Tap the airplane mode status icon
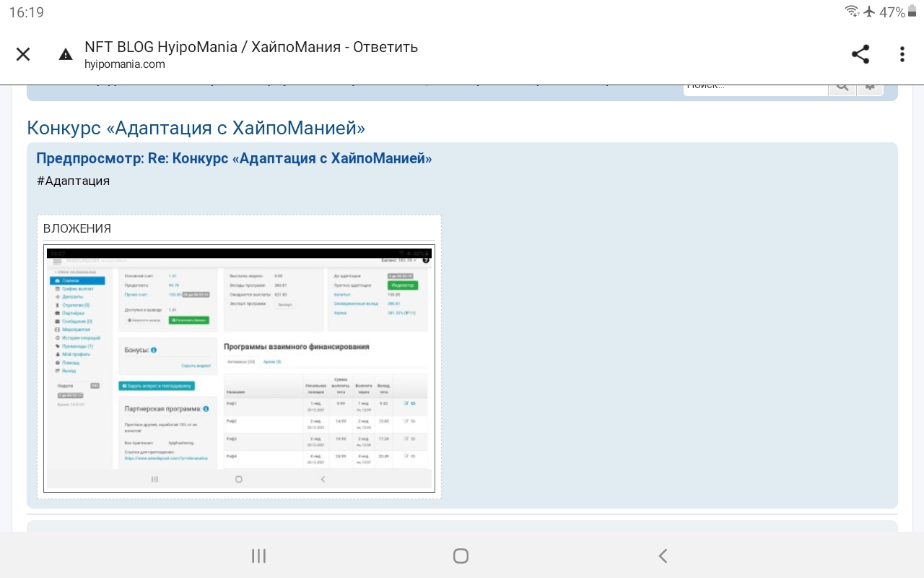The image size is (924, 578). pos(869,12)
